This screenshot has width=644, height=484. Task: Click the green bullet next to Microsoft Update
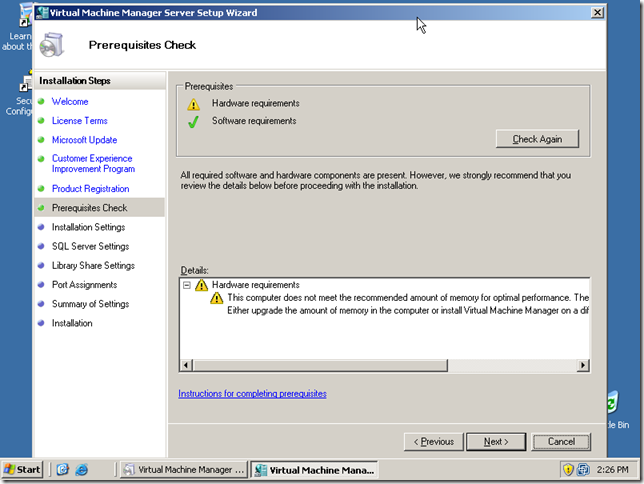(x=41, y=140)
